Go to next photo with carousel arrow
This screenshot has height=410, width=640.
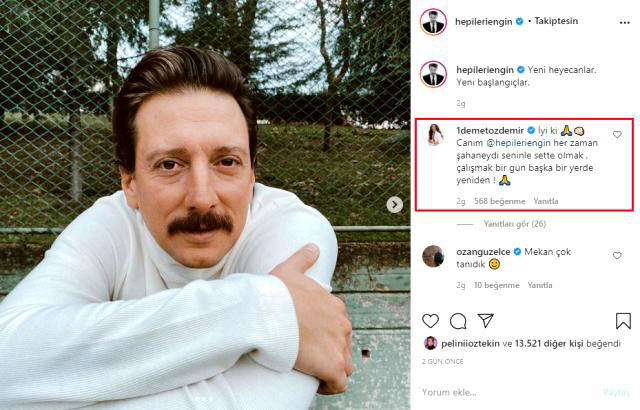(395, 204)
